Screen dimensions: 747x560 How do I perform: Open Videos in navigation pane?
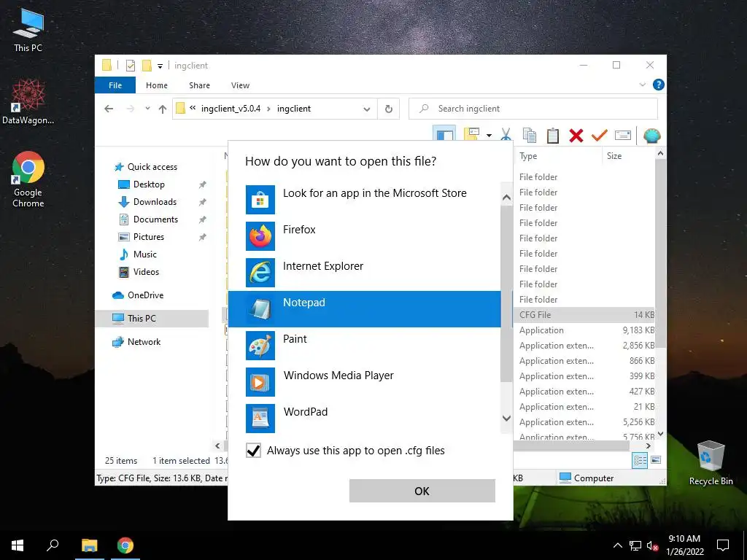(146, 272)
